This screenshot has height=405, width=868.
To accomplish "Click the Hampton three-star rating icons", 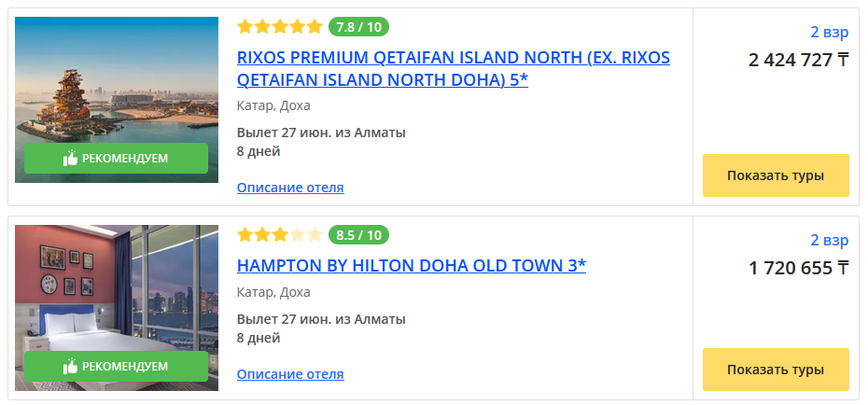I will tap(279, 234).
